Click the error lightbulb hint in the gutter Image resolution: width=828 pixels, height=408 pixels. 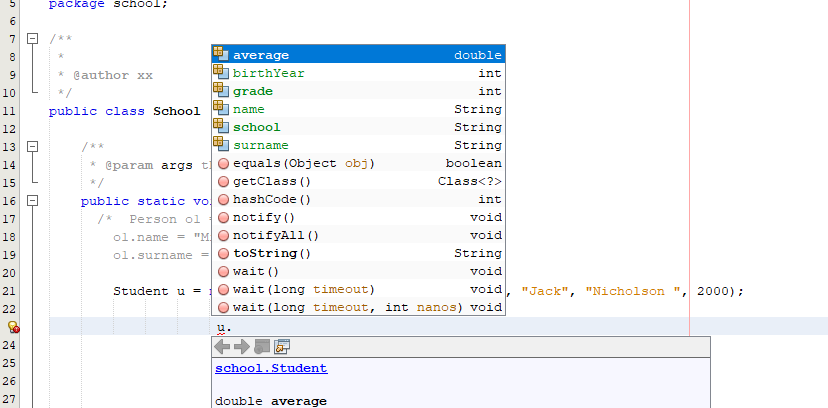click(13, 327)
